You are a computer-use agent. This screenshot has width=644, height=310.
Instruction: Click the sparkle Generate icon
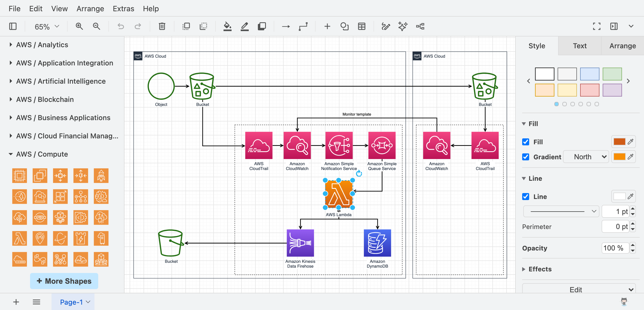403,26
